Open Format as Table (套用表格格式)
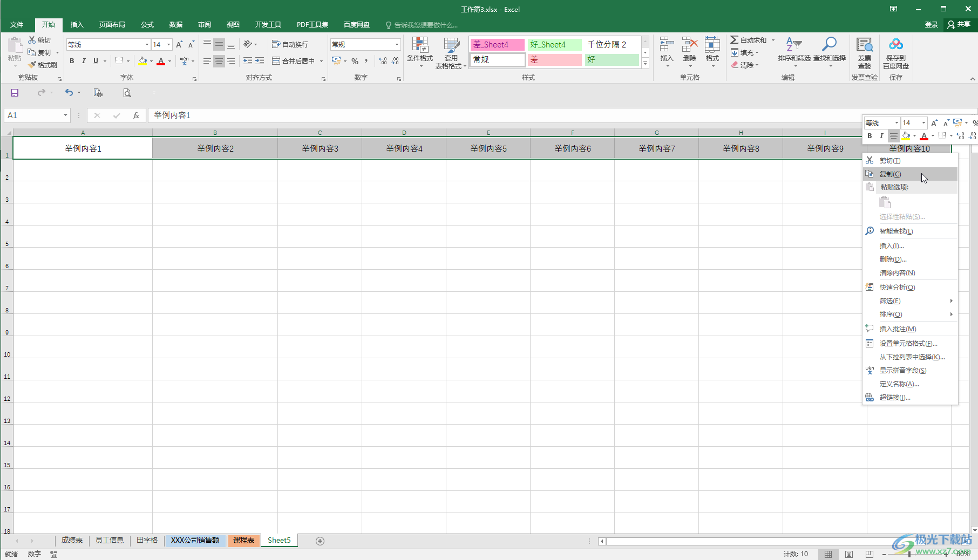 click(451, 53)
